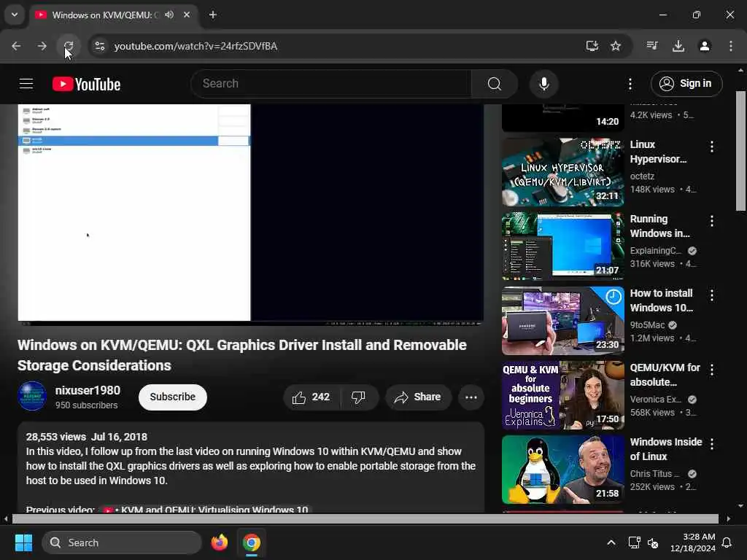Open the 14:20 video thumbnail

coord(562,117)
